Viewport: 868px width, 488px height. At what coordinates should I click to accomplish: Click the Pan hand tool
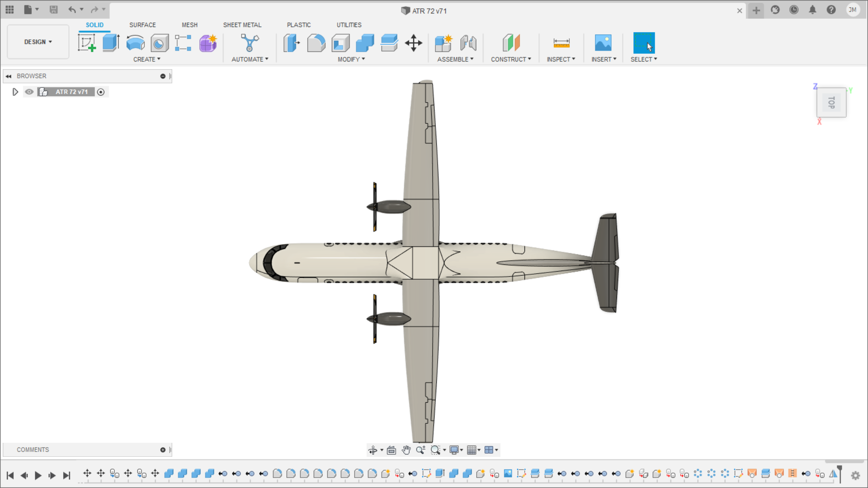tap(406, 450)
